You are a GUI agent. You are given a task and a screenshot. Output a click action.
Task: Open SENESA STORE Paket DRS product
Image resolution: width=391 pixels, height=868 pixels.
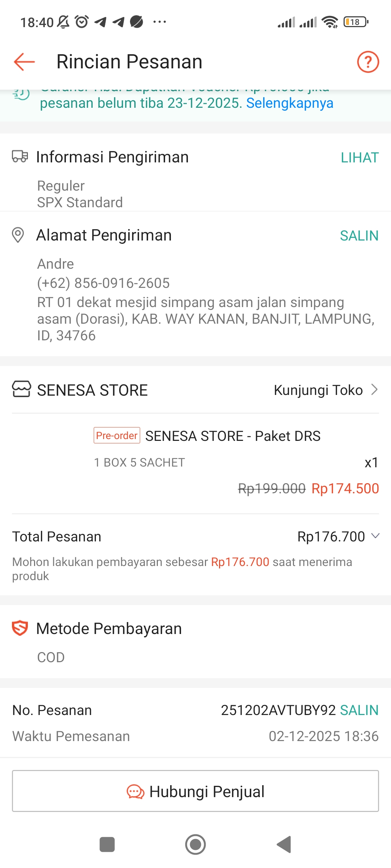pyautogui.click(x=233, y=436)
